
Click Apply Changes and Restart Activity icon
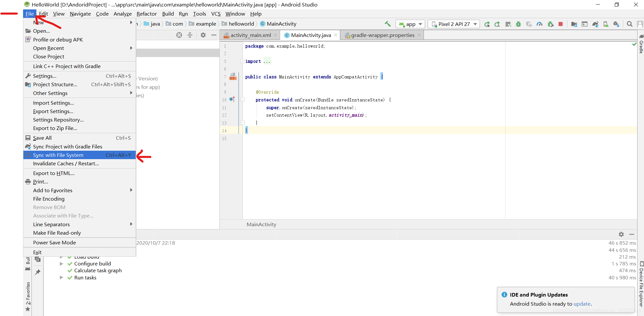click(497, 24)
